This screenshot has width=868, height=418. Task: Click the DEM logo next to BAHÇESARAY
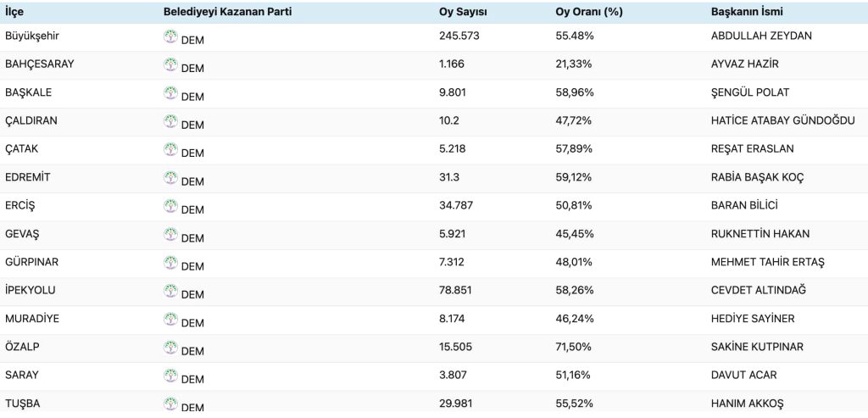(170, 64)
